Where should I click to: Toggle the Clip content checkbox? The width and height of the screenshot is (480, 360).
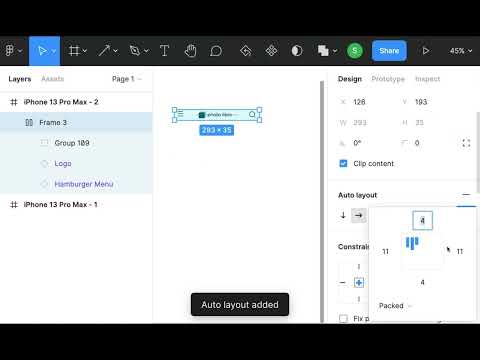343,163
